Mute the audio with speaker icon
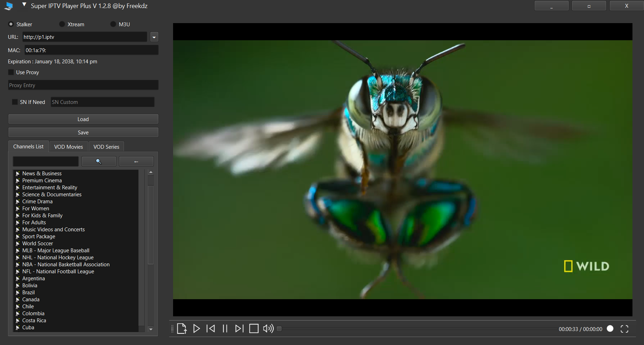The image size is (644, 345). pyautogui.click(x=268, y=329)
